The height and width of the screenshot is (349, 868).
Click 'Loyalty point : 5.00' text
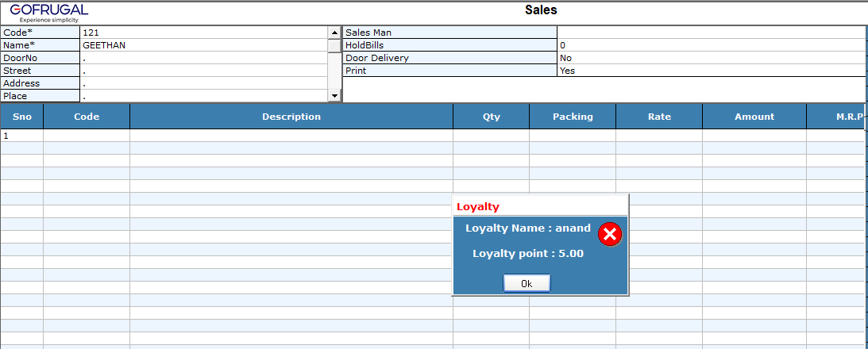(x=528, y=253)
